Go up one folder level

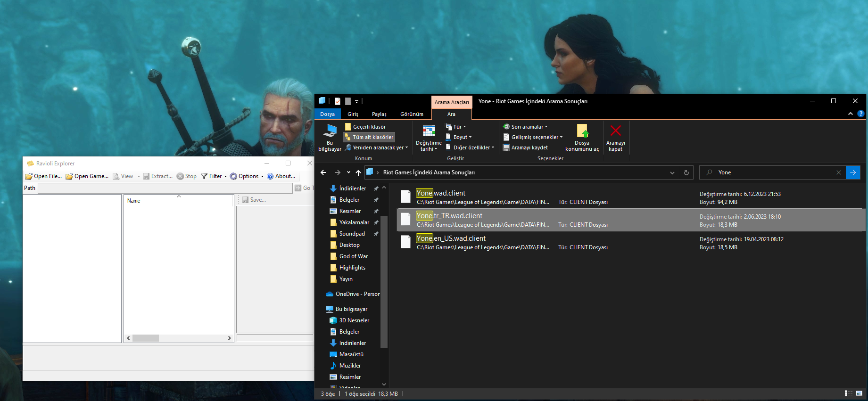point(358,172)
